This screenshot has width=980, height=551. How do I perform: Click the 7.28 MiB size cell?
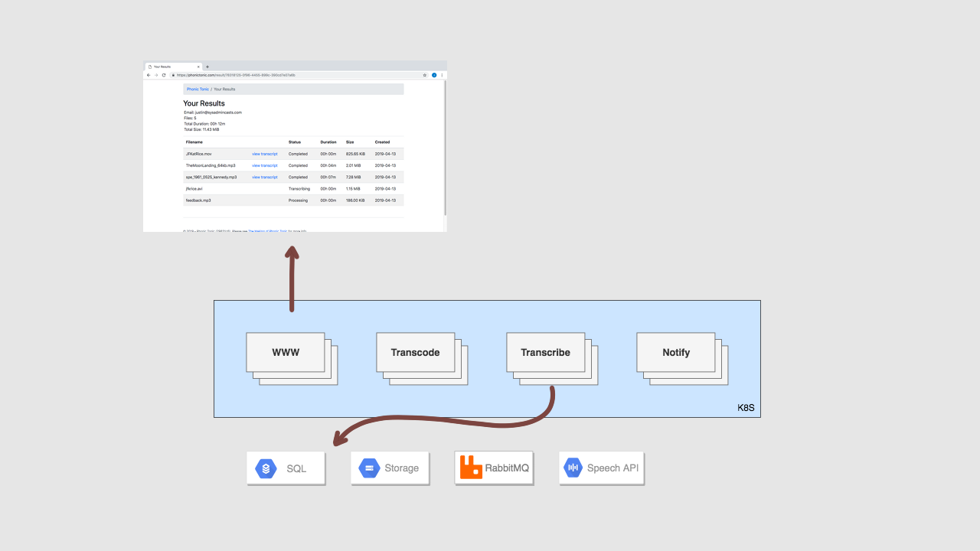point(353,177)
